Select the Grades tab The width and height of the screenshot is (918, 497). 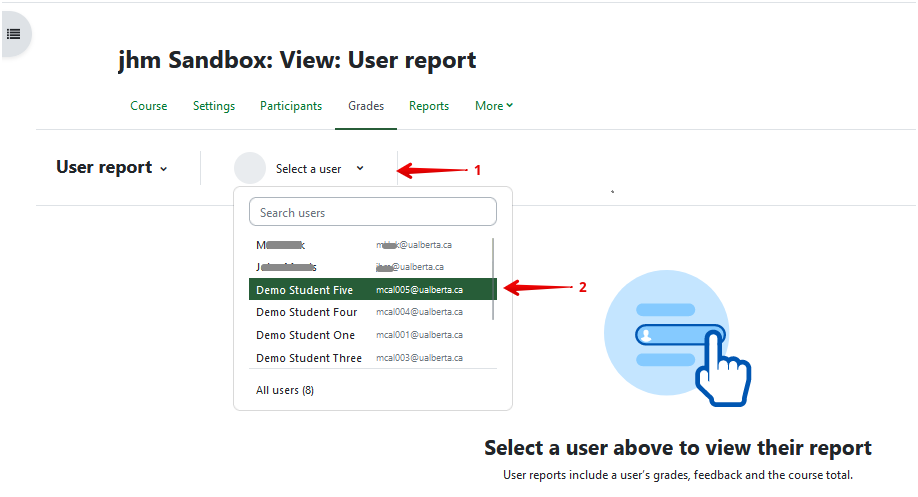click(x=366, y=106)
